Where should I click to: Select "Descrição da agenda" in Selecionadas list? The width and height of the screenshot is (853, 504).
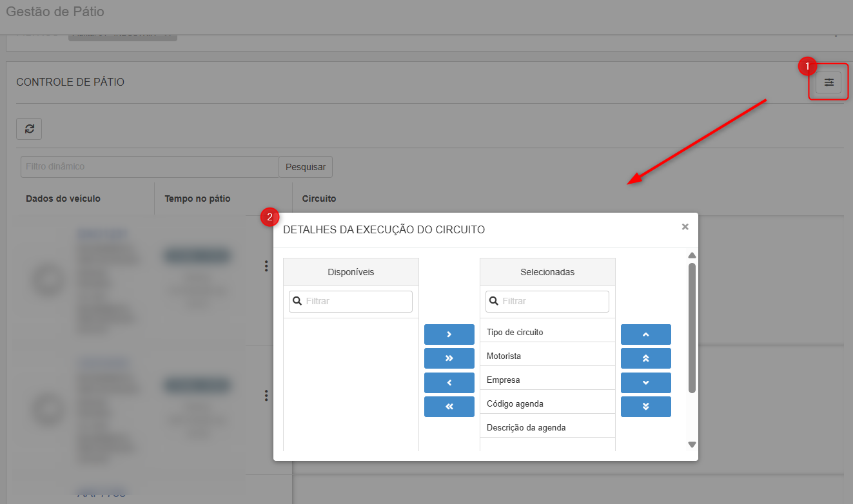[x=547, y=427]
